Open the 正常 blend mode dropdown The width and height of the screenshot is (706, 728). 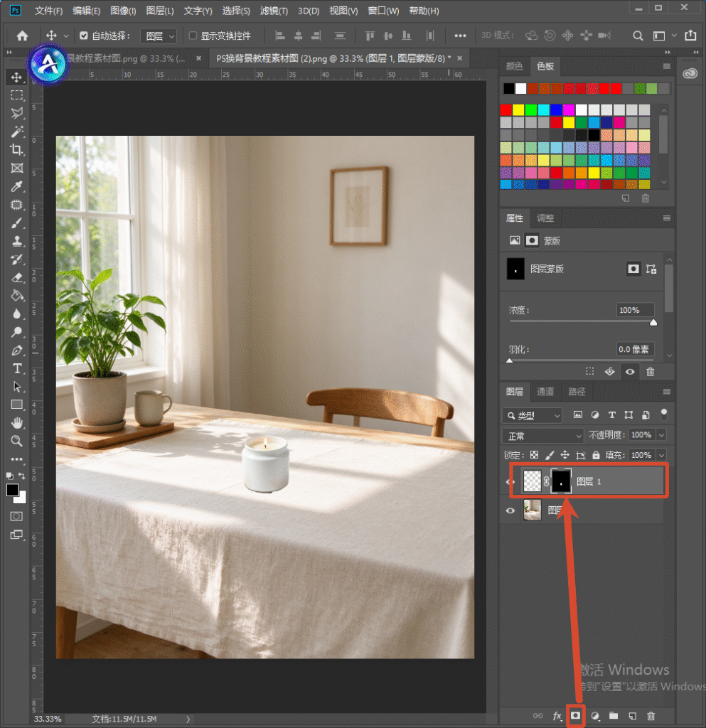tap(542, 436)
